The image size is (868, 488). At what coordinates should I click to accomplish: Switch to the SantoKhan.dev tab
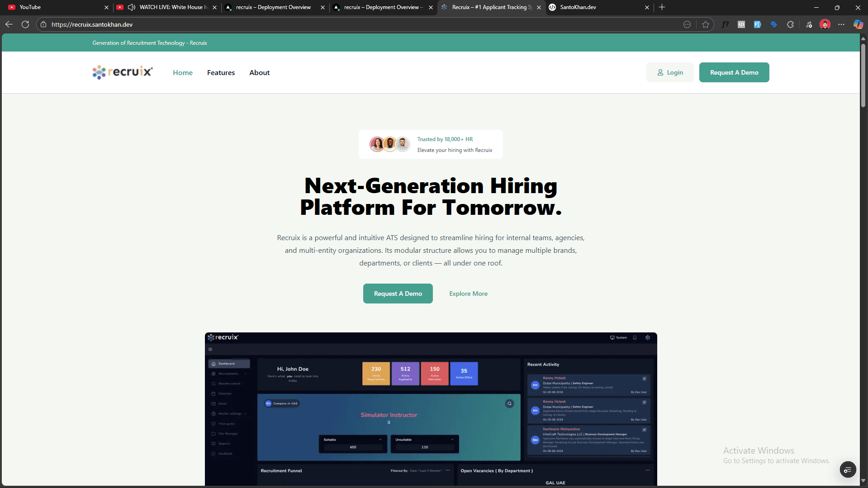click(597, 7)
